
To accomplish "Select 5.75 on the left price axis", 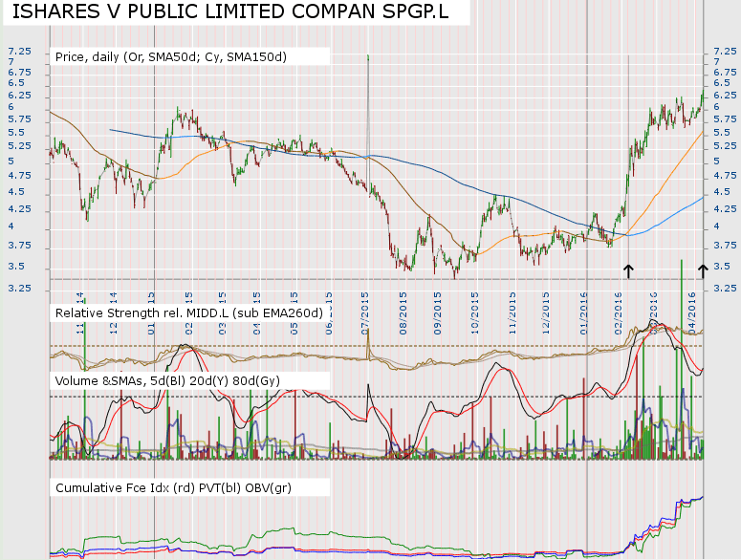I will point(19,119).
